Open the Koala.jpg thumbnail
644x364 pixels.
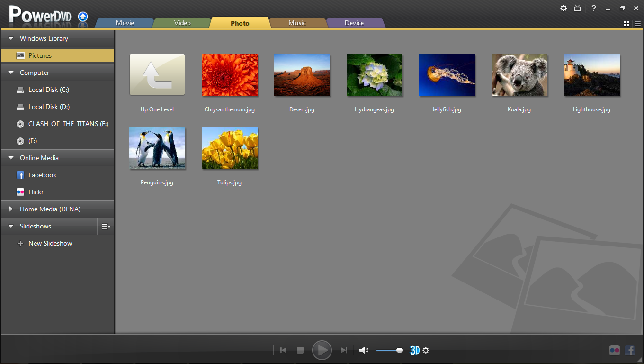click(519, 75)
